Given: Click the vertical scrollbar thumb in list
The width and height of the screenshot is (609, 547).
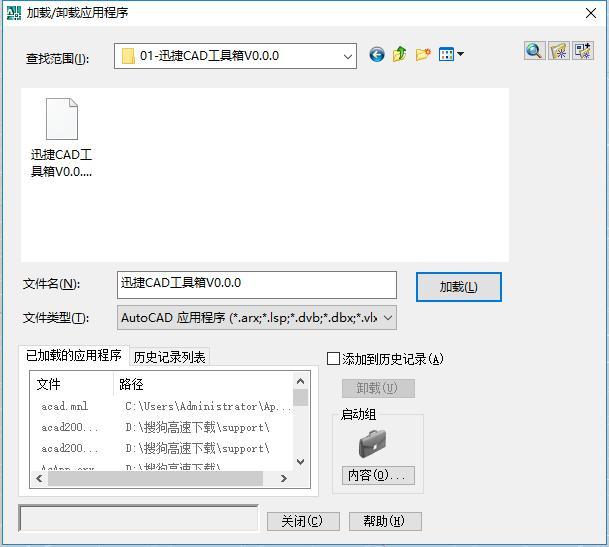Looking at the screenshot, I should (x=301, y=397).
